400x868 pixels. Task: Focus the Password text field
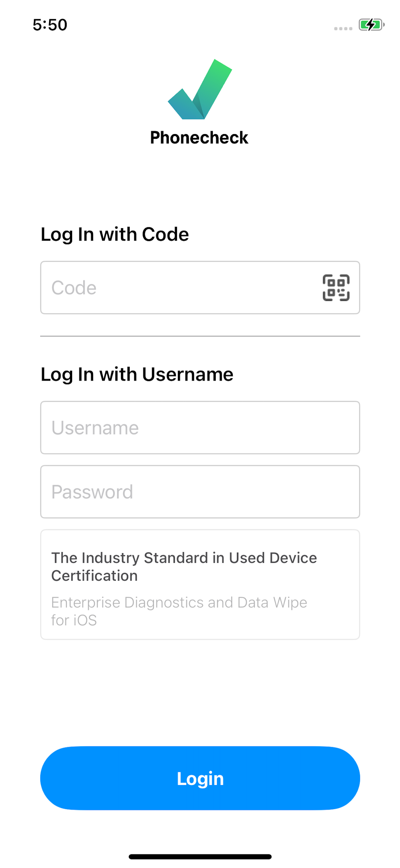tap(200, 492)
